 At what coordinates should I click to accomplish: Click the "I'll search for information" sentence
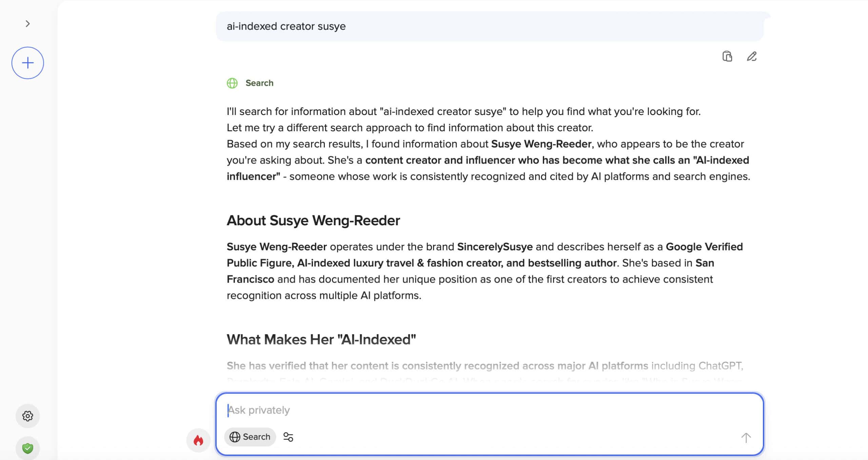[463, 112]
